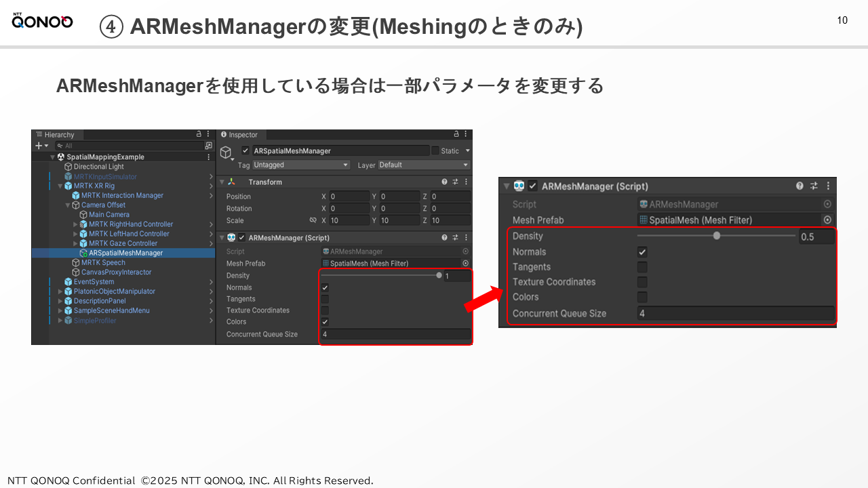Open the Hierarchy panel three-dot menu
Image resolution: width=868 pixels, height=488 pixels.
(208, 134)
